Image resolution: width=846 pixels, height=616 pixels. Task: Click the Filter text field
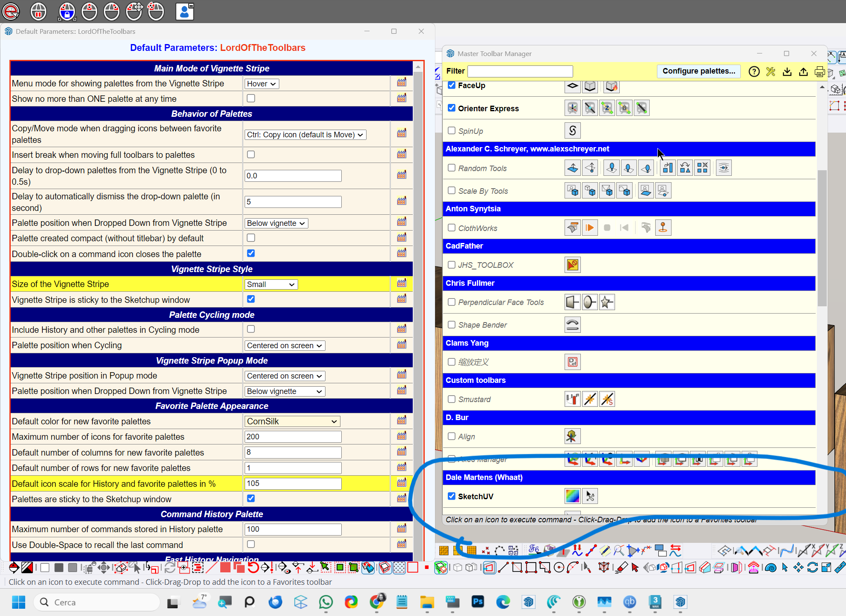(520, 71)
